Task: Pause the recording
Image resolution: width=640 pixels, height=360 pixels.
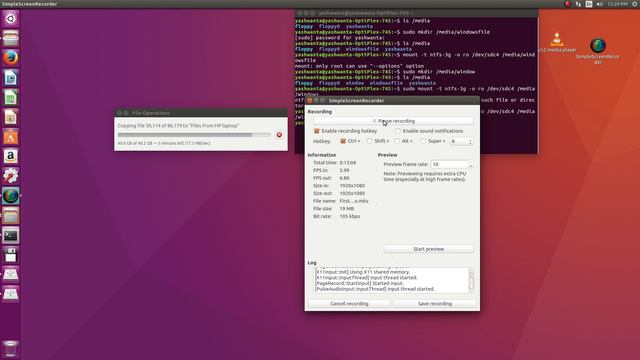Action: pos(393,121)
